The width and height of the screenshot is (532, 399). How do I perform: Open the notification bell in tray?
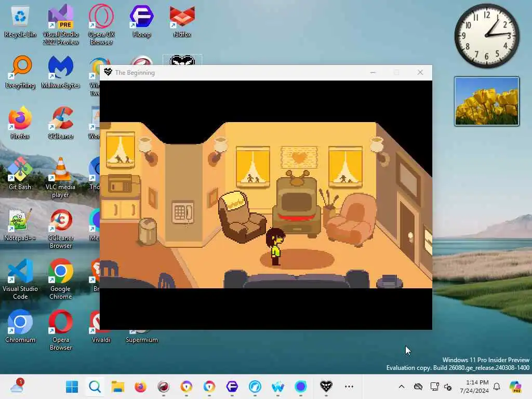(x=497, y=387)
